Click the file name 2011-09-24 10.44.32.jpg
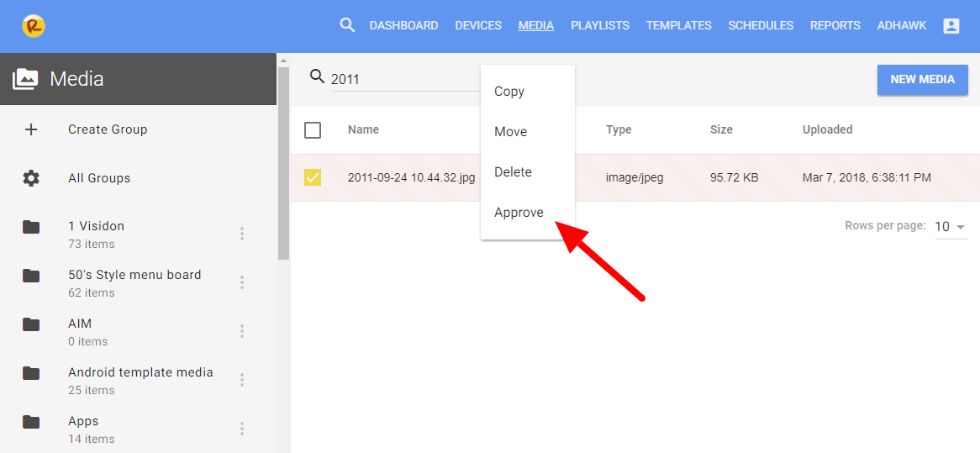 coord(411,177)
